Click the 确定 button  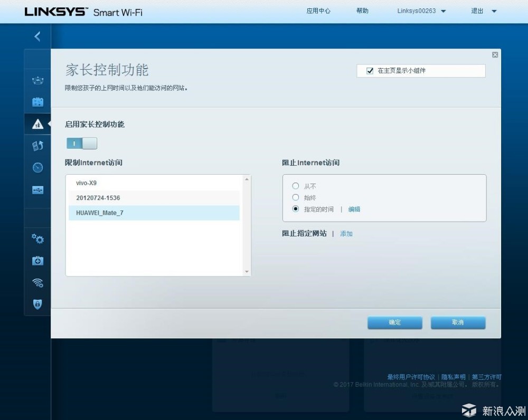(394, 322)
